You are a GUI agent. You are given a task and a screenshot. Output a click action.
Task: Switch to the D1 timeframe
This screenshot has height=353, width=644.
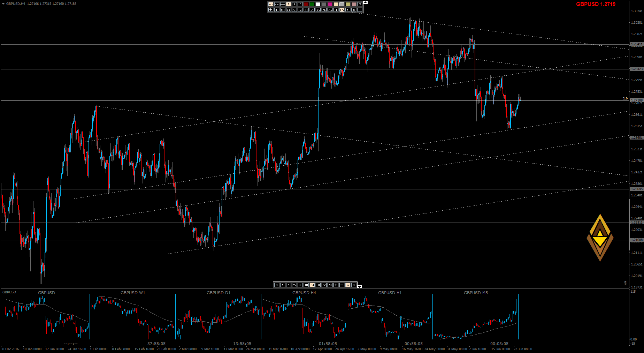click(x=318, y=285)
